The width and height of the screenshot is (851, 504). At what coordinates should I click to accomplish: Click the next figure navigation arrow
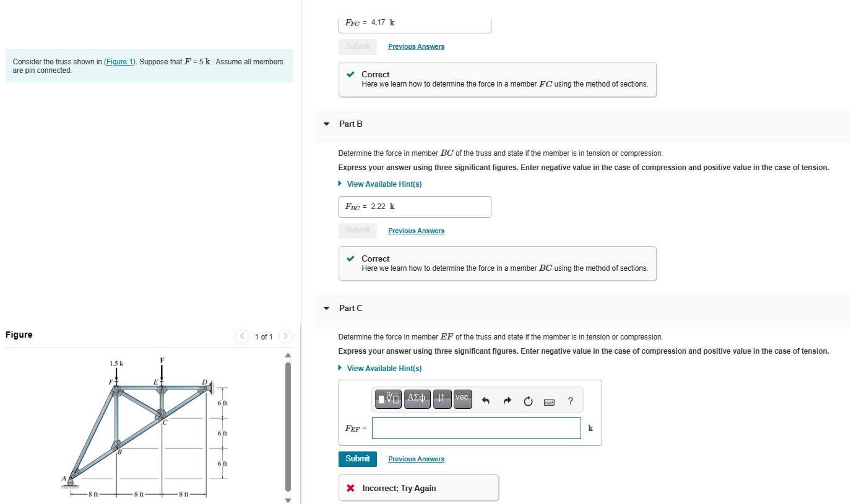(285, 336)
